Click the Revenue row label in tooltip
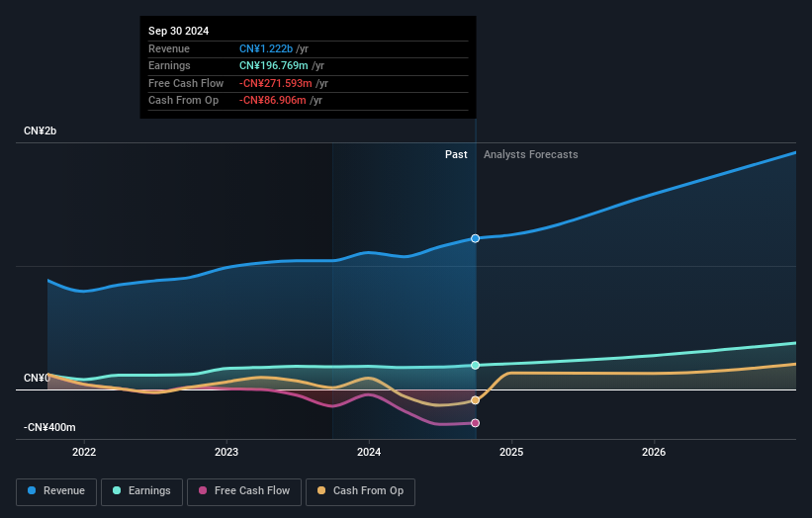Image resolution: width=812 pixels, height=518 pixels. point(169,48)
